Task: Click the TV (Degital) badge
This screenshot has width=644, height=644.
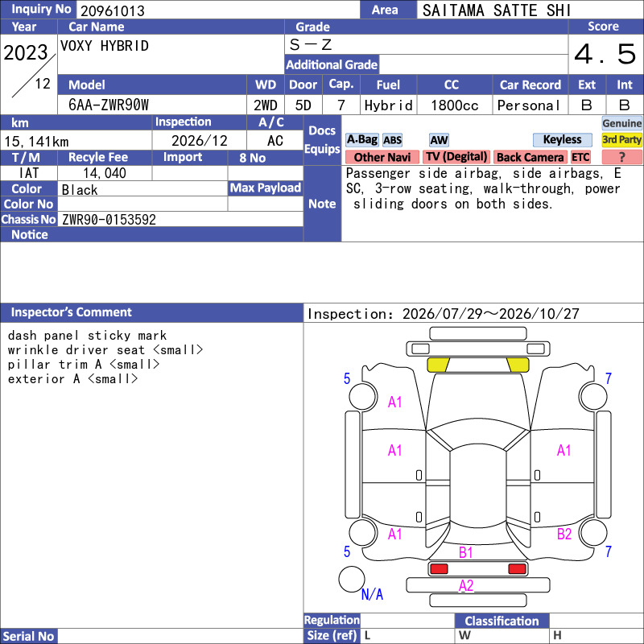Action: point(456,157)
